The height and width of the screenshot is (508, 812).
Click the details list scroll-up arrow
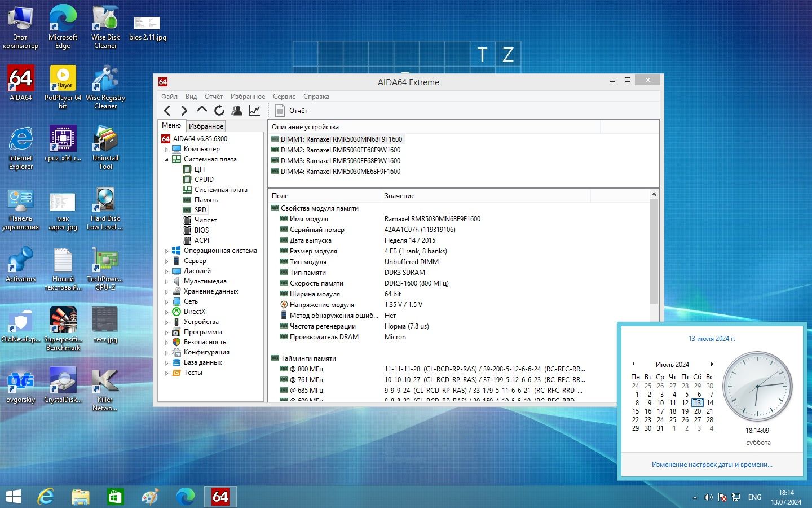[654, 195]
